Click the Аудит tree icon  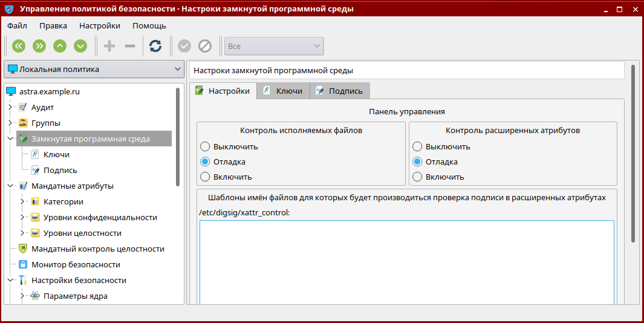pyautogui.click(x=23, y=107)
